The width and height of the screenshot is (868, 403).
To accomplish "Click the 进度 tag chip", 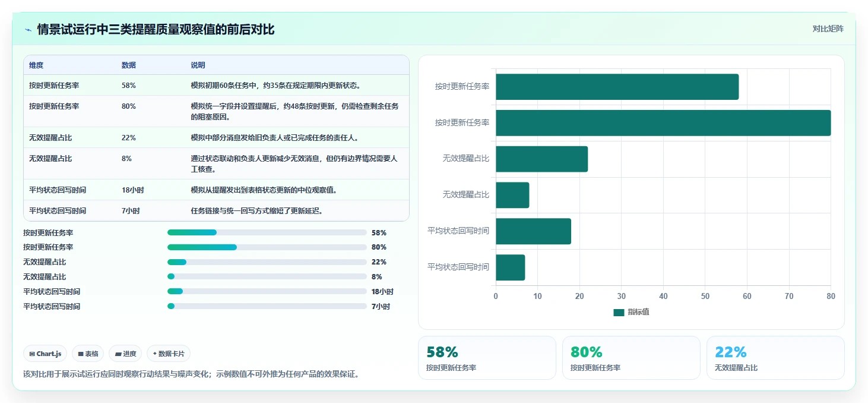I will (126, 354).
